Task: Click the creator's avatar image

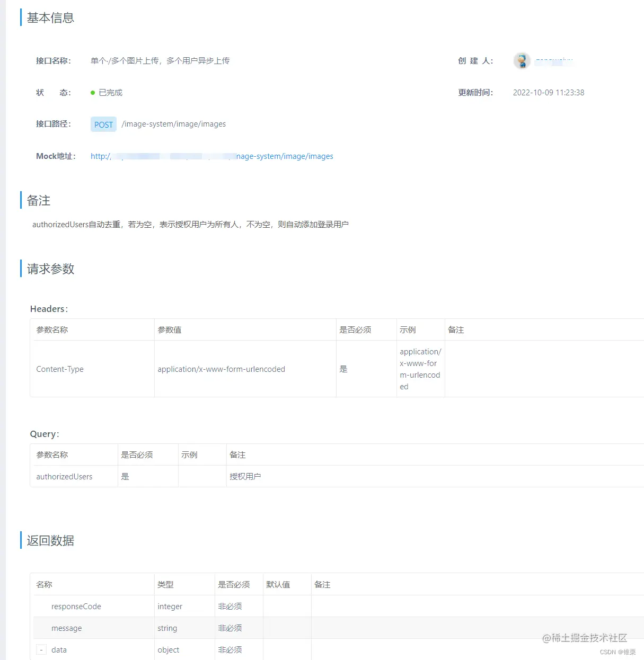Action: coord(521,60)
